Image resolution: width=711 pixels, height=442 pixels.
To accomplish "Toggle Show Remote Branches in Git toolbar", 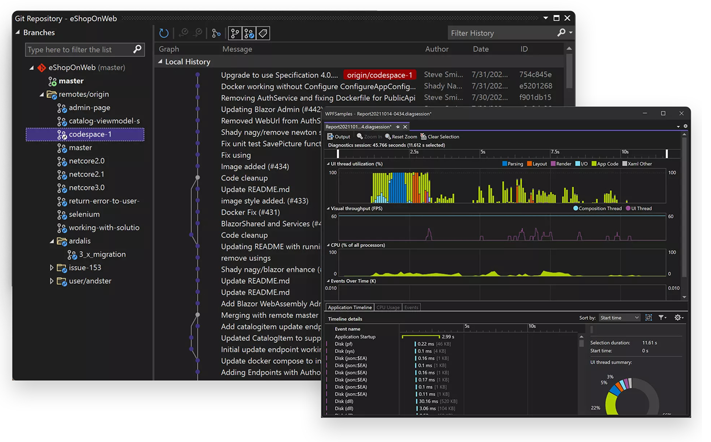I will pos(248,33).
